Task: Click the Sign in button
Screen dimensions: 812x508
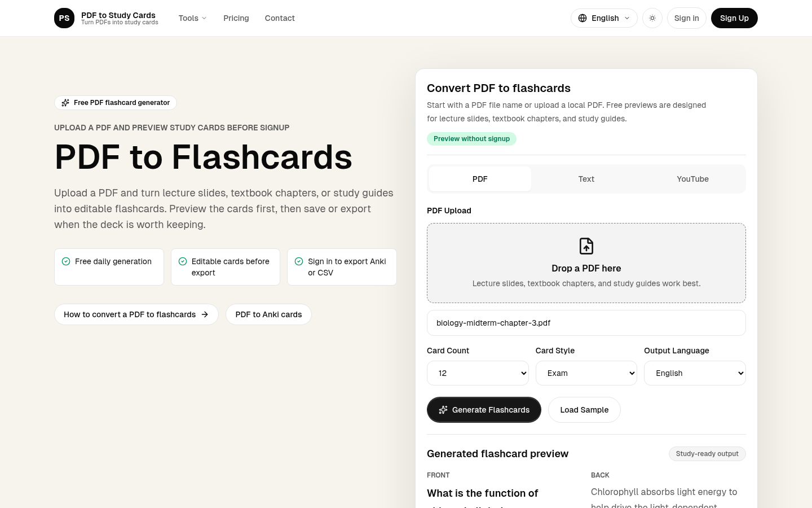Action: (687, 18)
